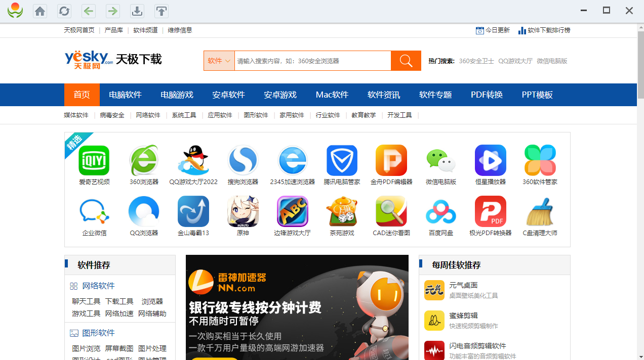Open the 百度网盘 icon
This screenshot has width=644, height=360.
pos(441,211)
